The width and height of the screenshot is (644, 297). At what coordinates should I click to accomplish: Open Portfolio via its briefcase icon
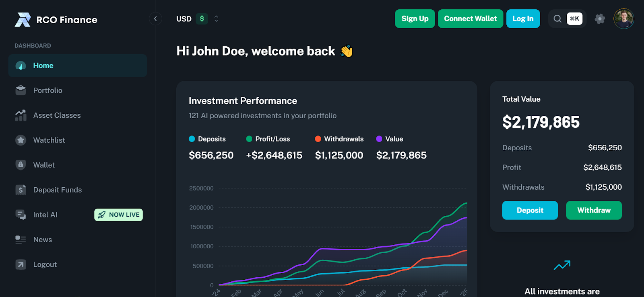click(21, 90)
